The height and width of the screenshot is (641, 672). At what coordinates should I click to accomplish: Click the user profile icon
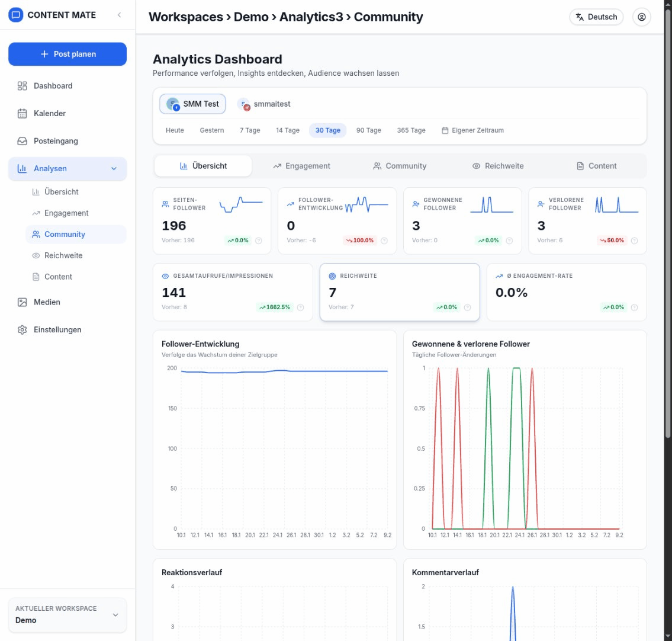pyautogui.click(x=642, y=17)
